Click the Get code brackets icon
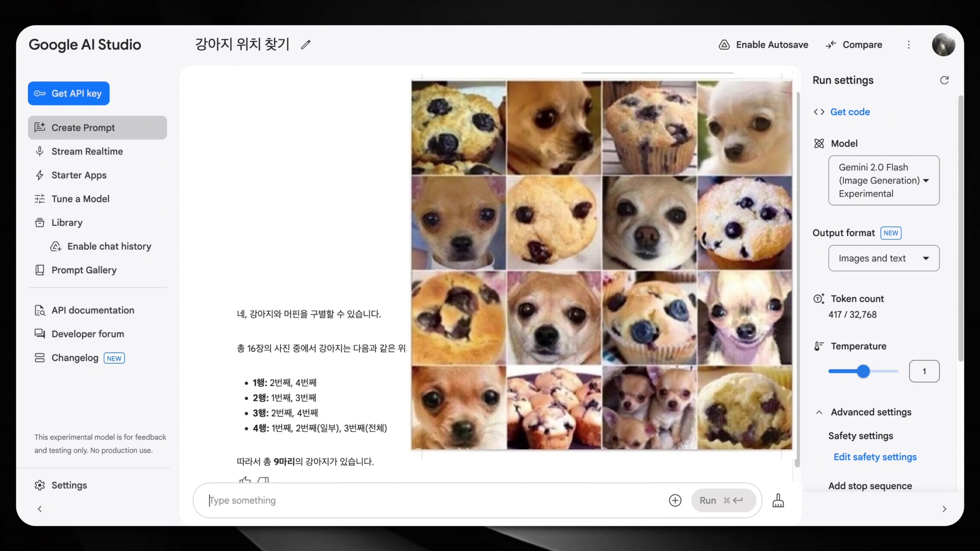Screen dimensions: 980x551 coord(819,112)
